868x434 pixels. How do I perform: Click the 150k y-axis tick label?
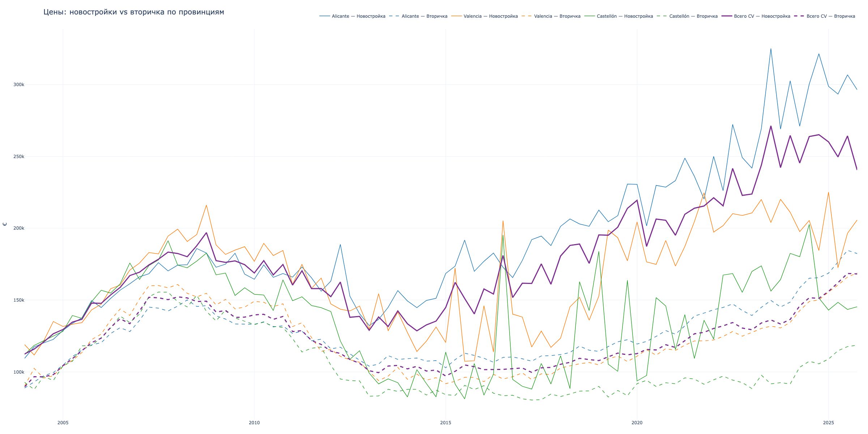coord(19,300)
